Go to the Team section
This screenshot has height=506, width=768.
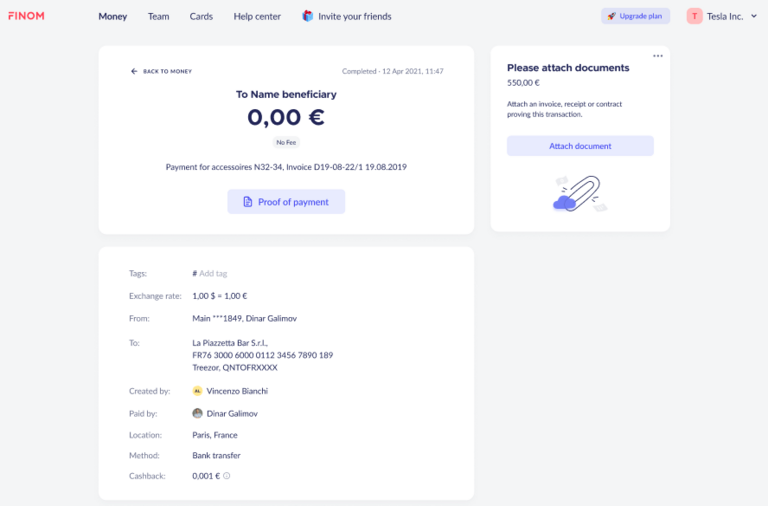[x=158, y=16]
